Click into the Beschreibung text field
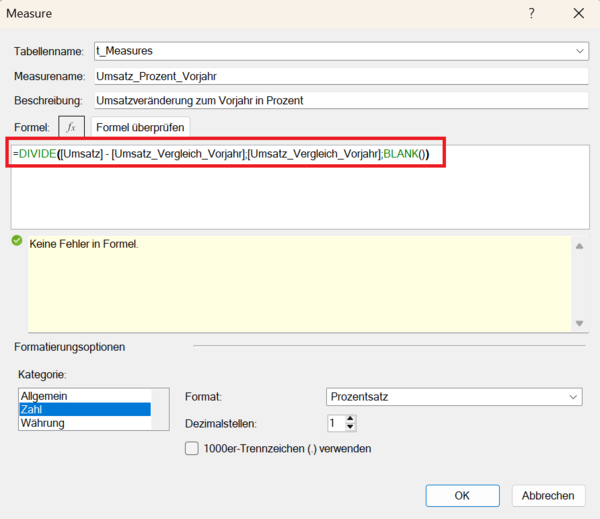 click(340, 100)
